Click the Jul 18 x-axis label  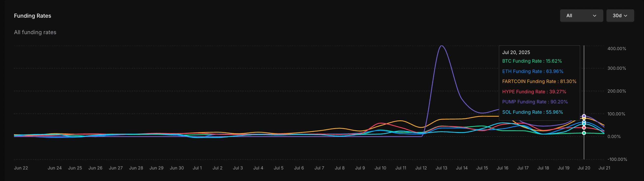[x=543, y=168]
